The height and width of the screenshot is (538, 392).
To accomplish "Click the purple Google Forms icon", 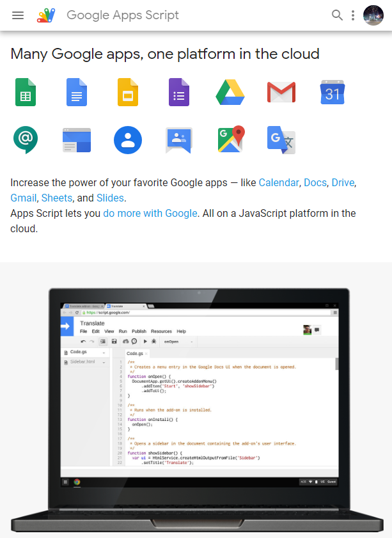I will 178,92.
